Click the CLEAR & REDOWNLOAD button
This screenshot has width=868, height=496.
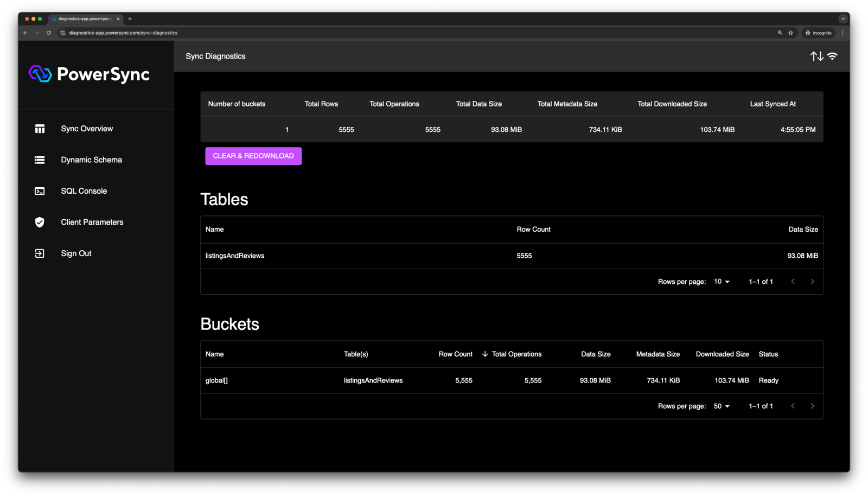253,156
